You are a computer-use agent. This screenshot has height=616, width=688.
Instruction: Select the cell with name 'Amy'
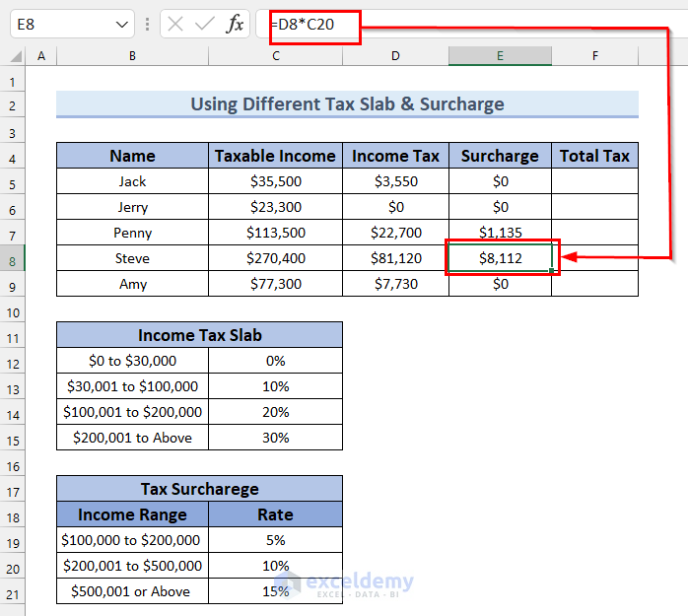tap(132, 284)
